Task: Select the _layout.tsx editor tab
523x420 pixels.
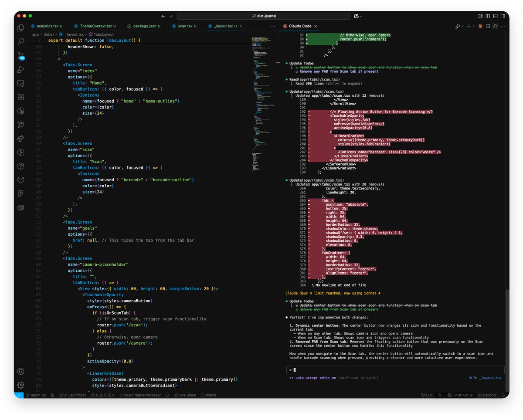Action: pyautogui.click(x=225, y=26)
